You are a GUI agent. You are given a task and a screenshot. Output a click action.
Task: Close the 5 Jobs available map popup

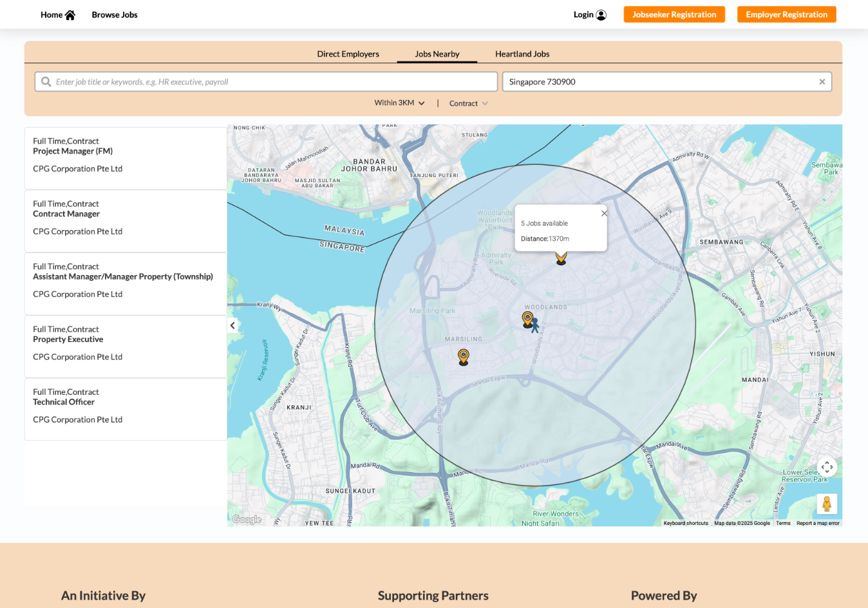[x=603, y=213]
